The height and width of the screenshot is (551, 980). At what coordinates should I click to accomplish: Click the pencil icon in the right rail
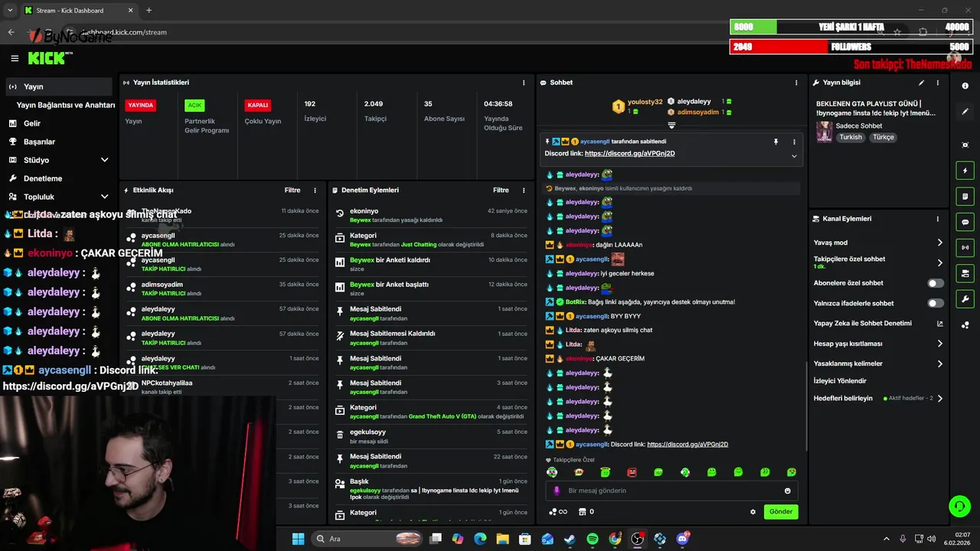pos(965,112)
